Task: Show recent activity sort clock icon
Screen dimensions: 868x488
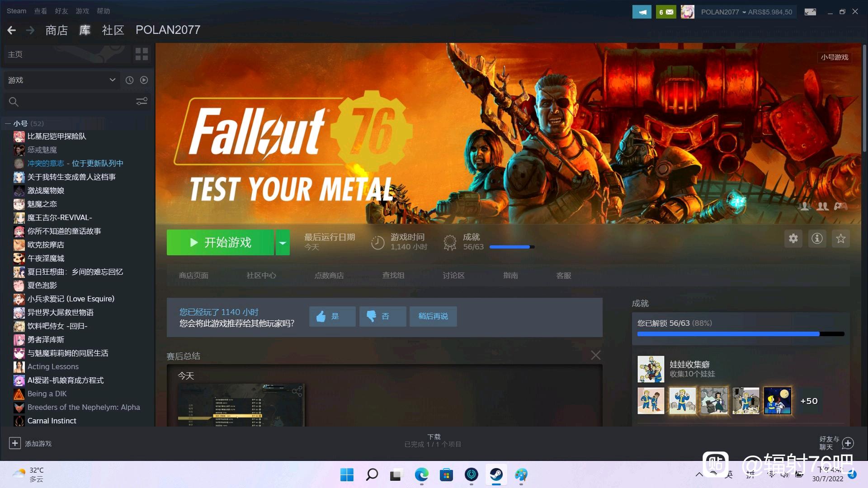Action: pyautogui.click(x=129, y=80)
